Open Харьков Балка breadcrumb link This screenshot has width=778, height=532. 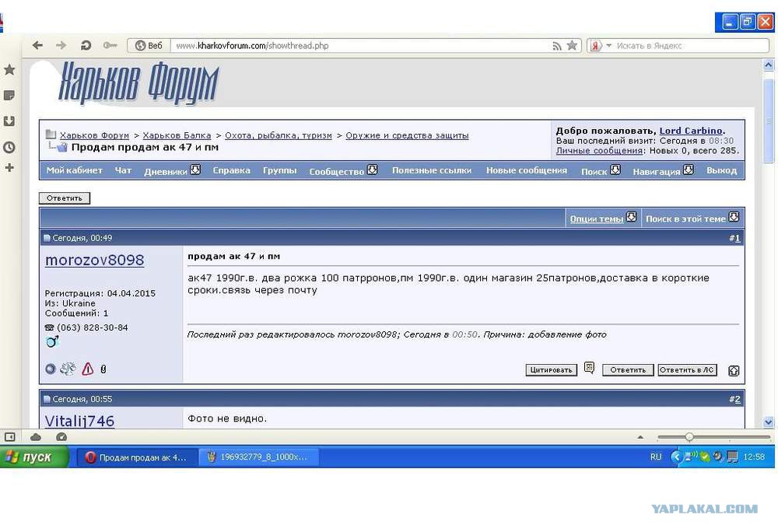[177, 135]
